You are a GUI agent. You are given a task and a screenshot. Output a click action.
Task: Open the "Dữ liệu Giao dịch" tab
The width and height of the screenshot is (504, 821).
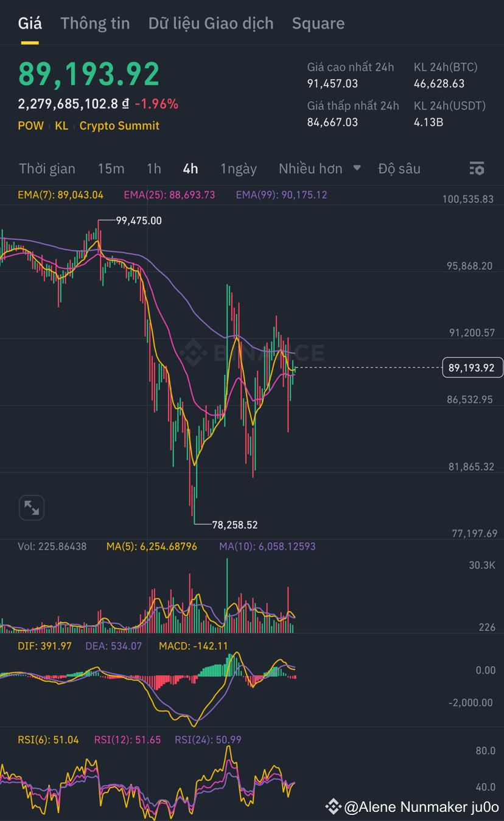[211, 23]
